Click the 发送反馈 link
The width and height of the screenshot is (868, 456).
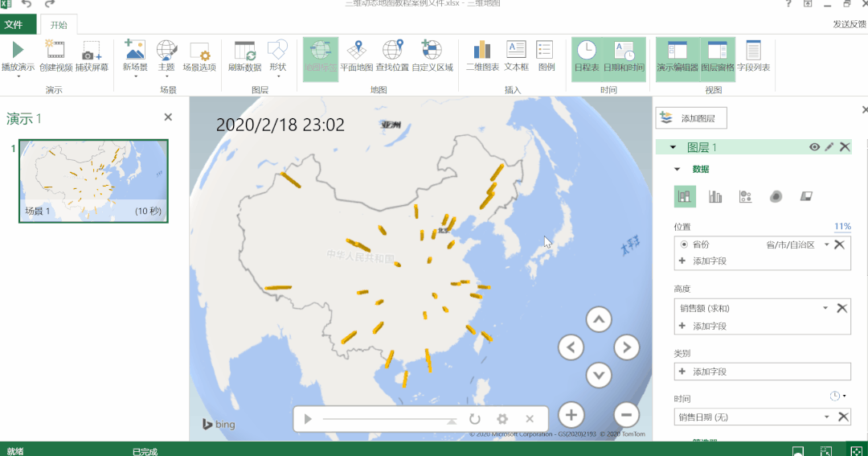850,24
